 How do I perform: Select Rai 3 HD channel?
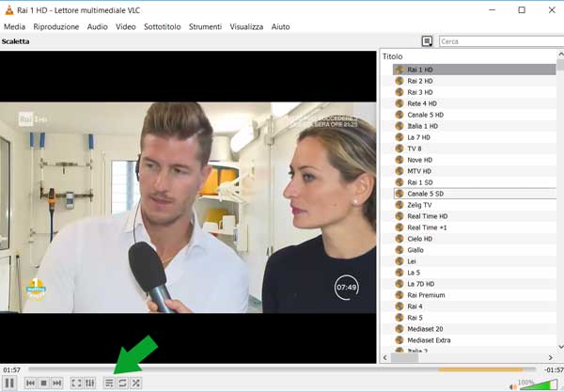point(474,92)
